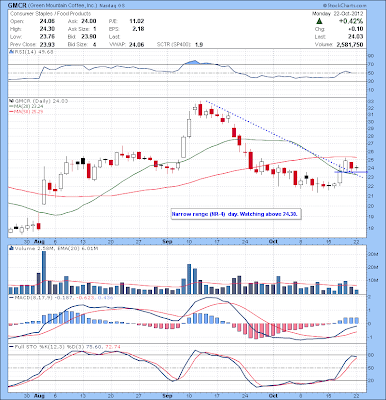Click the GMCR (Daily) price legend label

pyautogui.click(x=40, y=101)
